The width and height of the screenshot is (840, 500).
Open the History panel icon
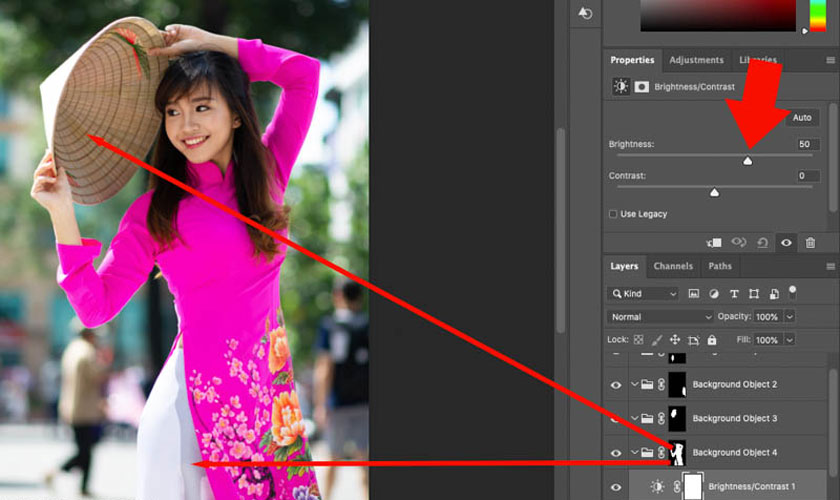click(x=586, y=13)
